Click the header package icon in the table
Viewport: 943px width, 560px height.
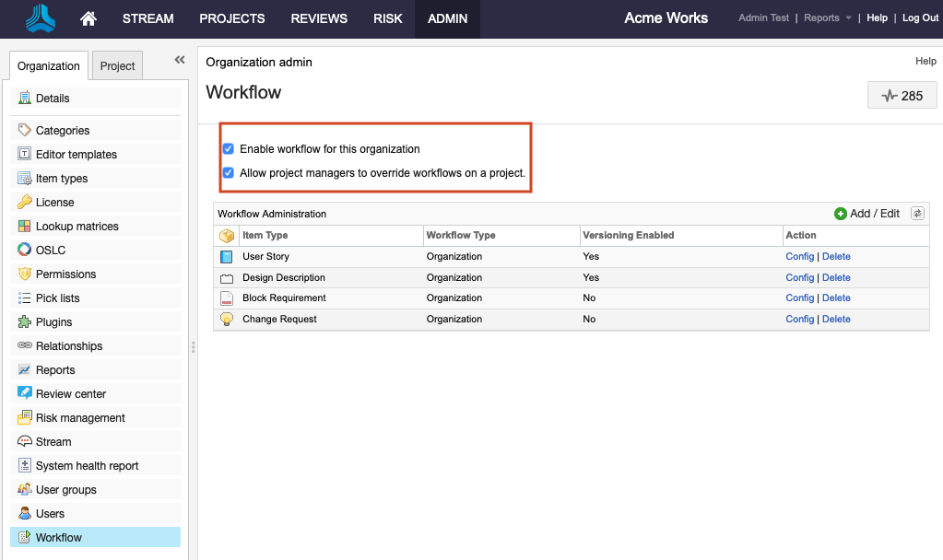click(227, 236)
